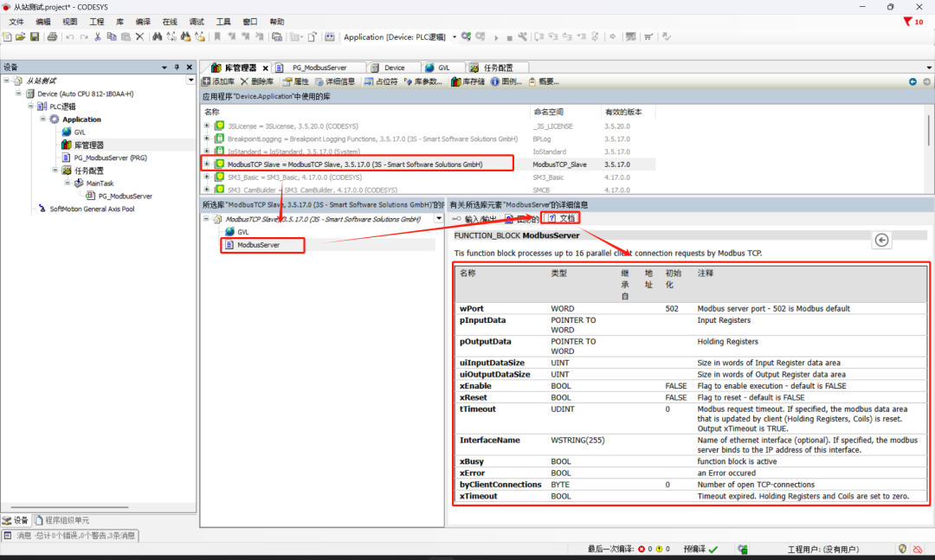
Task: Click the Start play icon
Action: point(496,37)
